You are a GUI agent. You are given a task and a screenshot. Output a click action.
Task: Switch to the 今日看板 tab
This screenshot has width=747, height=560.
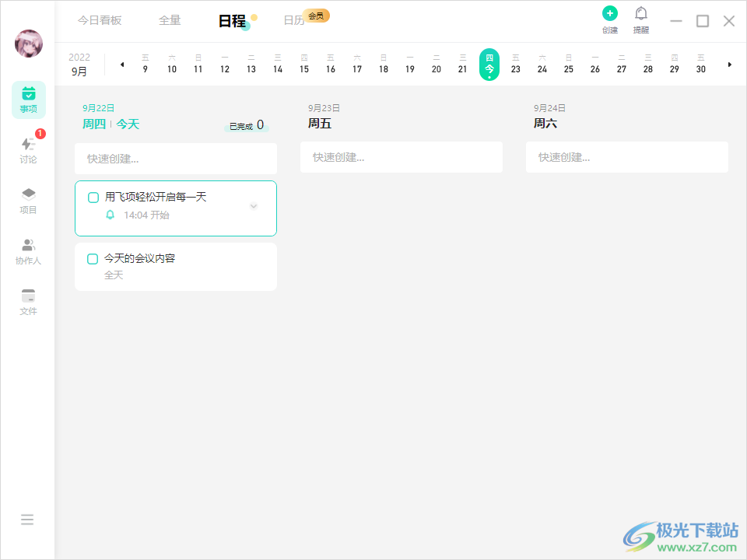click(x=100, y=21)
